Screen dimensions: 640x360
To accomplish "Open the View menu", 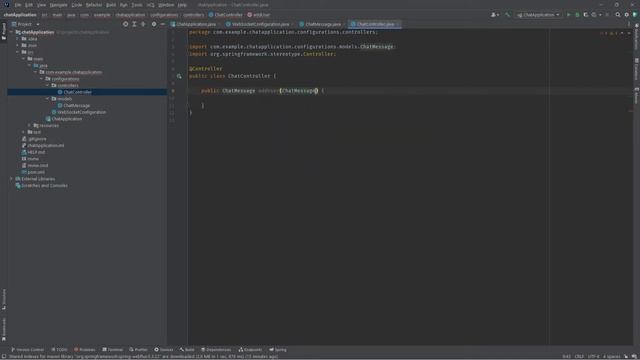I will point(41,5).
